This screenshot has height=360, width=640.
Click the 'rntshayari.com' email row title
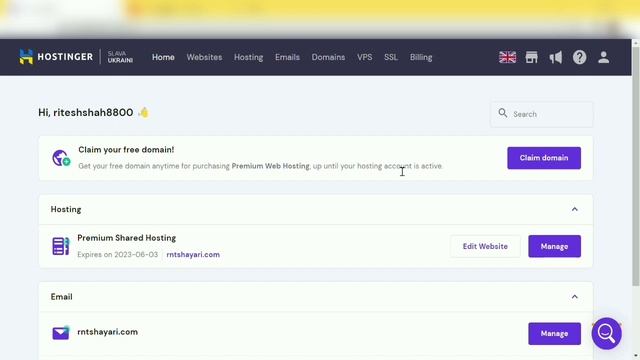[107, 331]
